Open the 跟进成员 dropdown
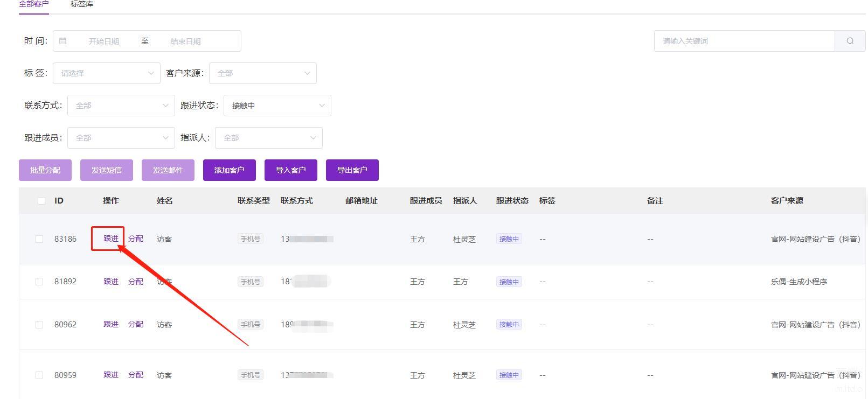 121,138
